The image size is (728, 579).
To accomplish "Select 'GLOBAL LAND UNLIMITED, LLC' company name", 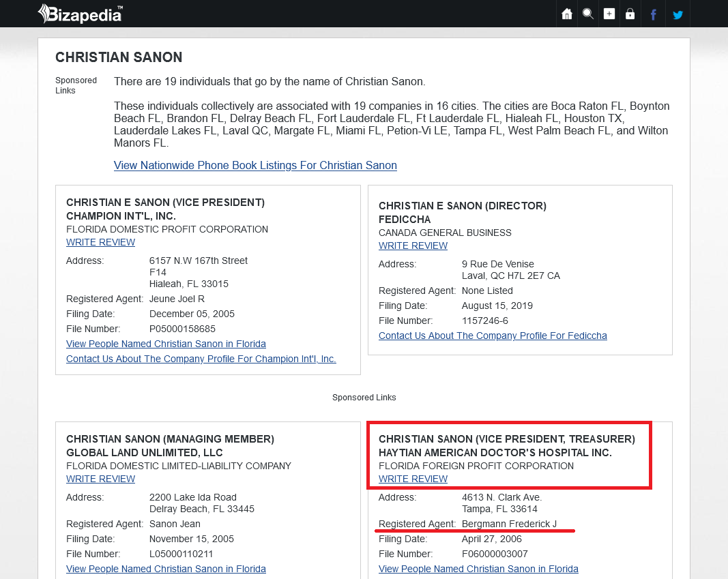I will tap(145, 452).
